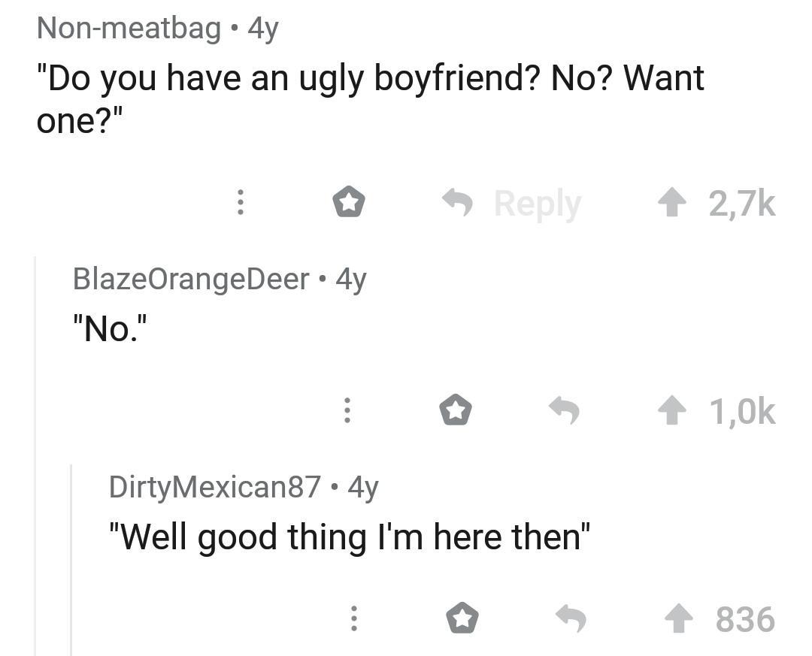The image size is (812, 656).
Task: Click the "Well good thing I'm here then" text
Action: pos(350,537)
